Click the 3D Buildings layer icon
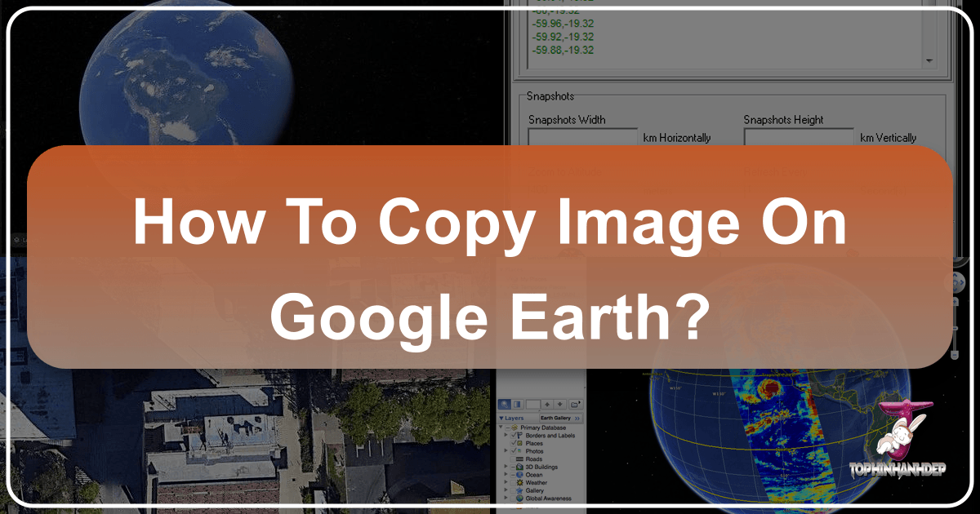The image size is (980, 514). point(519,467)
